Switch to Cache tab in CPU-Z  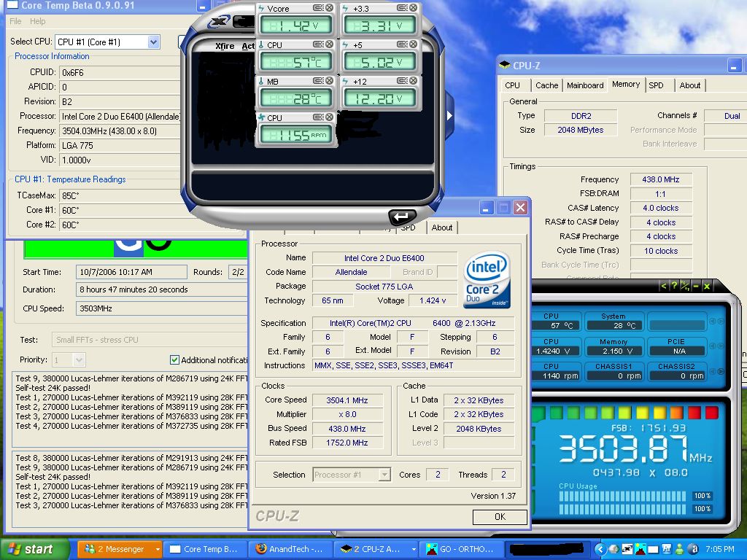click(x=546, y=85)
